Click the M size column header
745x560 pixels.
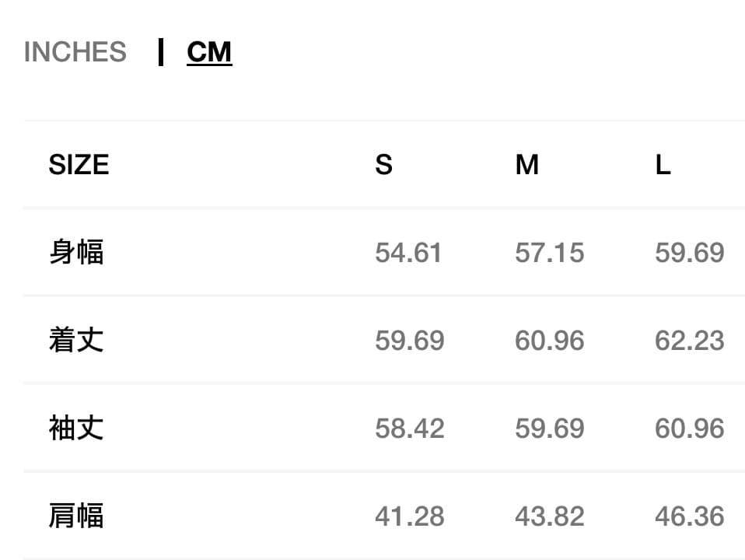point(526,165)
